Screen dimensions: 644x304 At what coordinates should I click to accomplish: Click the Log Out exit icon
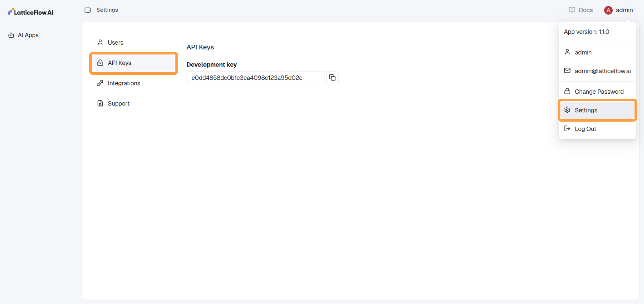point(567,129)
